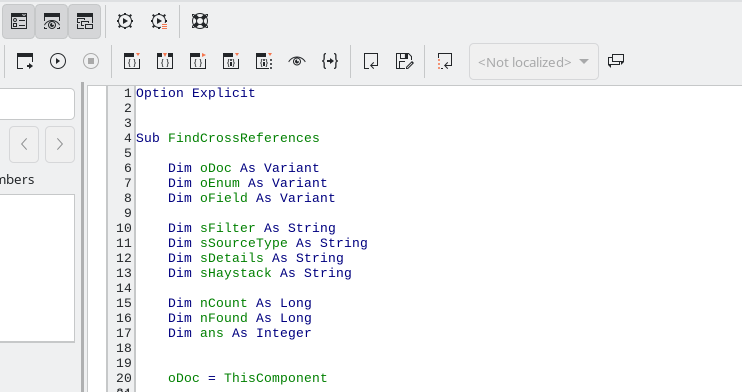Click 'Dim oDoc As Variant' line
The image size is (742, 392).
coord(244,168)
